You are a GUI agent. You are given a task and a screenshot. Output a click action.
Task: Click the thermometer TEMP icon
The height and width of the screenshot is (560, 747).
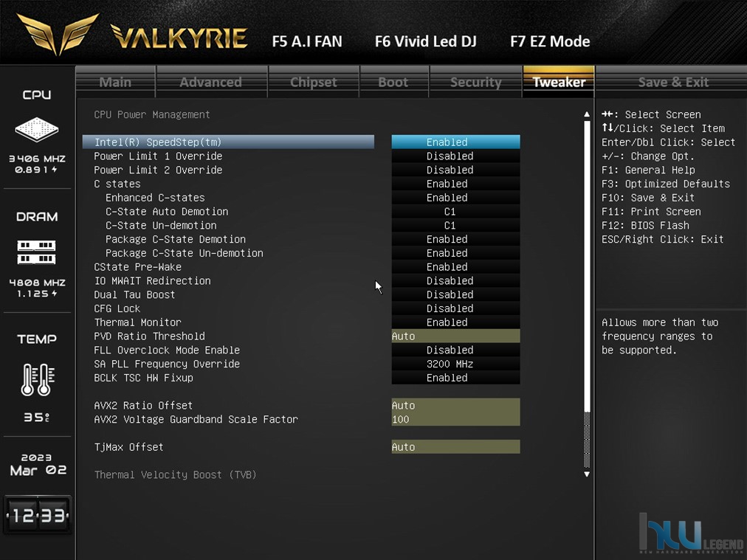pyautogui.click(x=38, y=379)
